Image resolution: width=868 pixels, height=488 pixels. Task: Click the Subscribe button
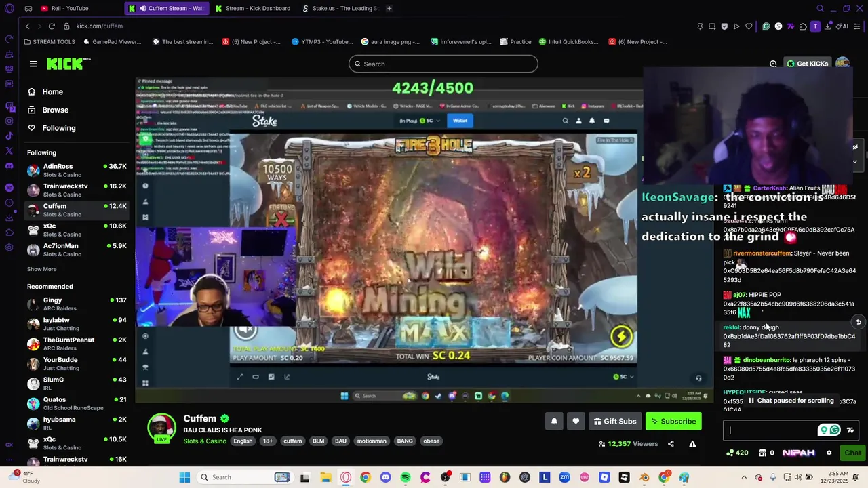coord(673,421)
